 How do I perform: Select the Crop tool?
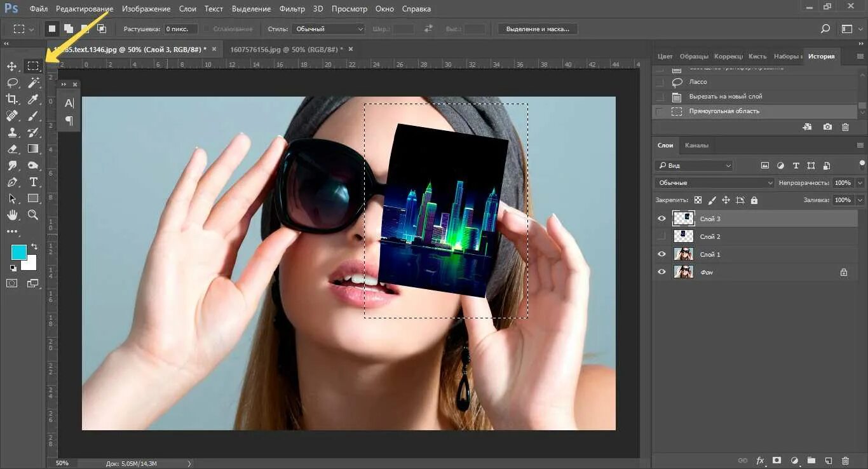click(x=12, y=99)
